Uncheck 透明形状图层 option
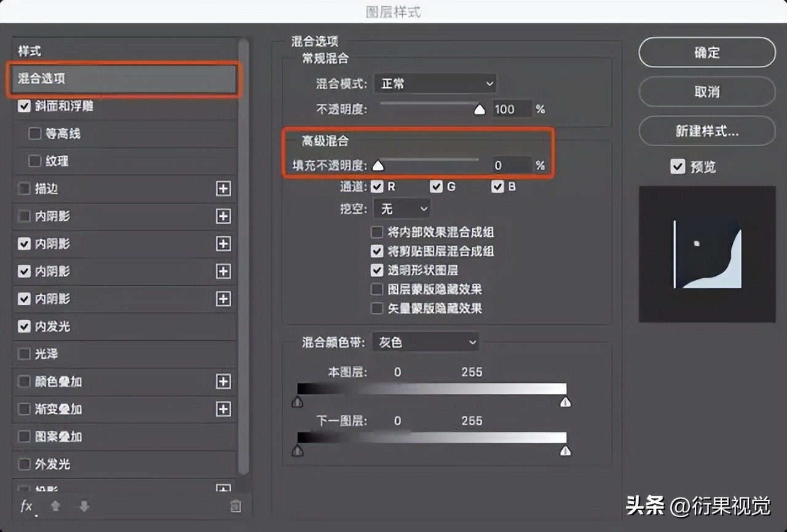This screenshot has width=787, height=532. pyautogui.click(x=377, y=270)
